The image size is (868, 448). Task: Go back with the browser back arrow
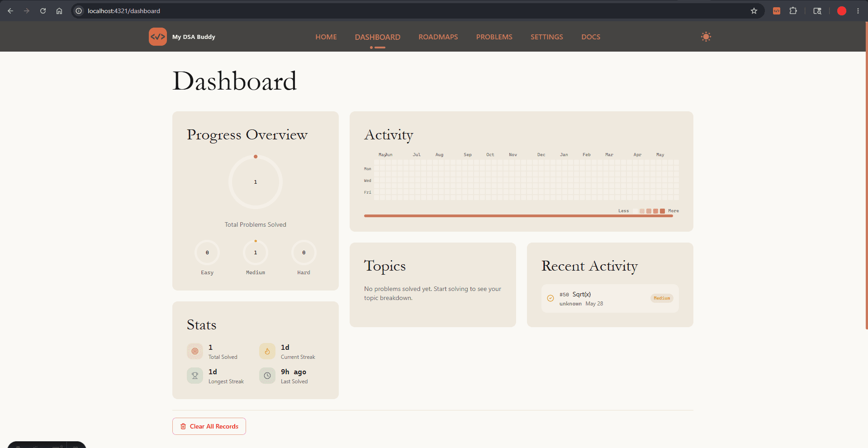[10, 11]
